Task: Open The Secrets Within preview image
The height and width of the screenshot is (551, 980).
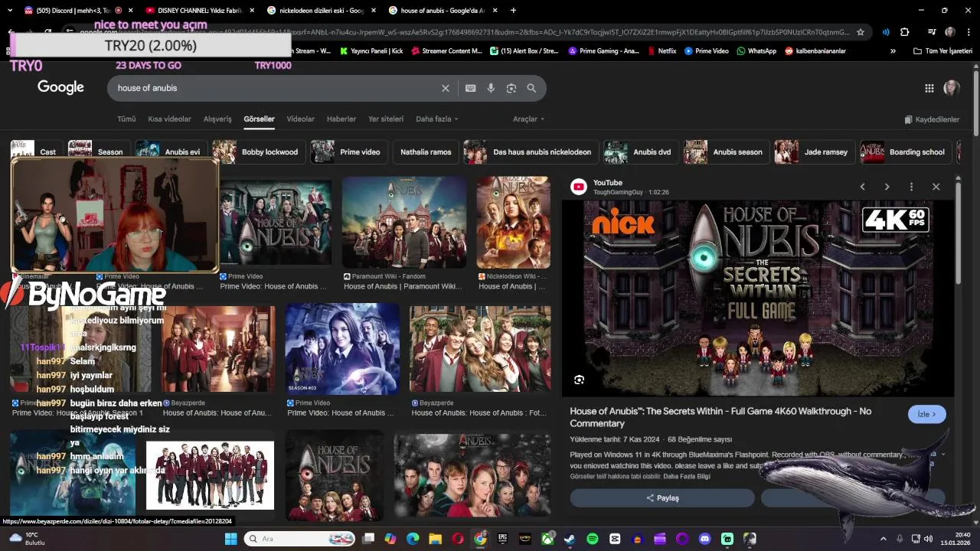Action: coord(759,298)
